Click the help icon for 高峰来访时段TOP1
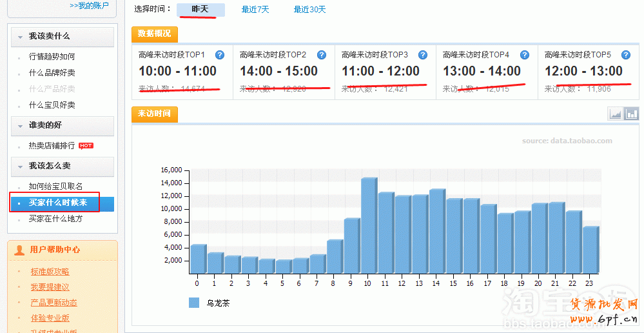This screenshot has width=644, height=333. 220,55
